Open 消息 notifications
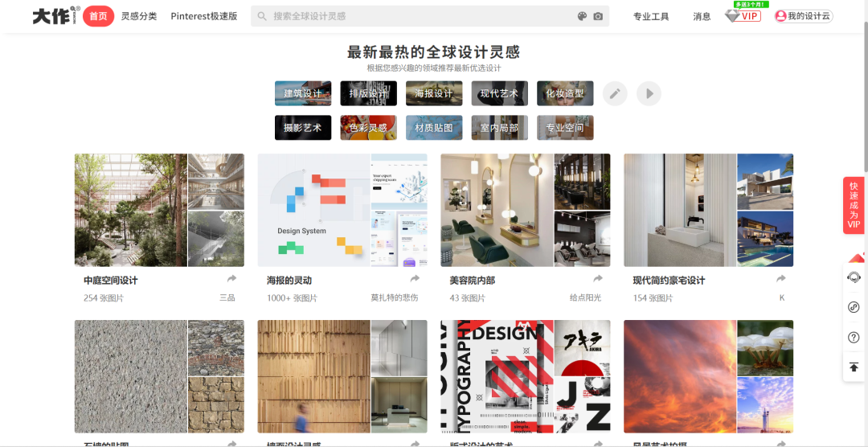This screenshot has height=447, width=868. pos(702,17)
